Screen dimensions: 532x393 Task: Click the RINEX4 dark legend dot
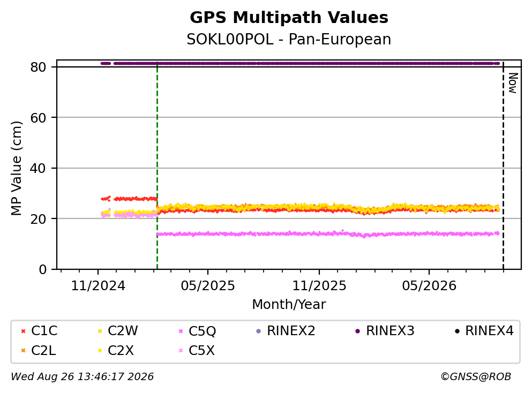pyautogui.click(x=457, y=331)
